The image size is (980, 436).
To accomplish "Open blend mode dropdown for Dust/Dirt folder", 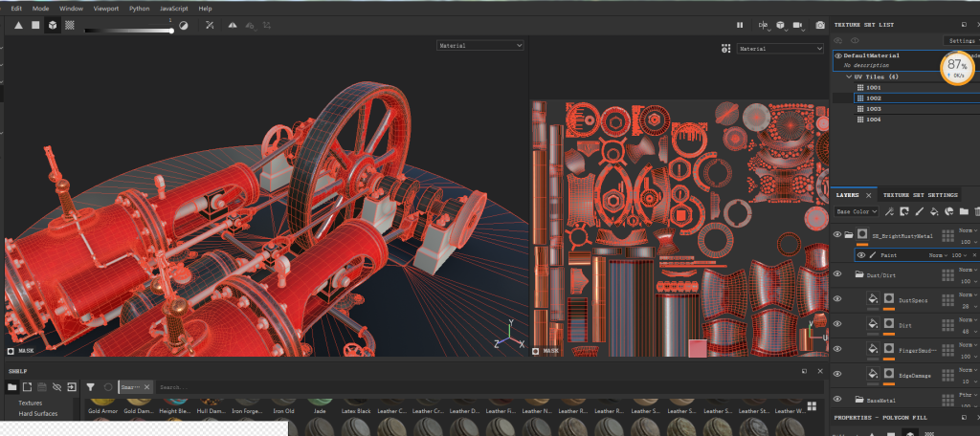I will tap(969, 270).
